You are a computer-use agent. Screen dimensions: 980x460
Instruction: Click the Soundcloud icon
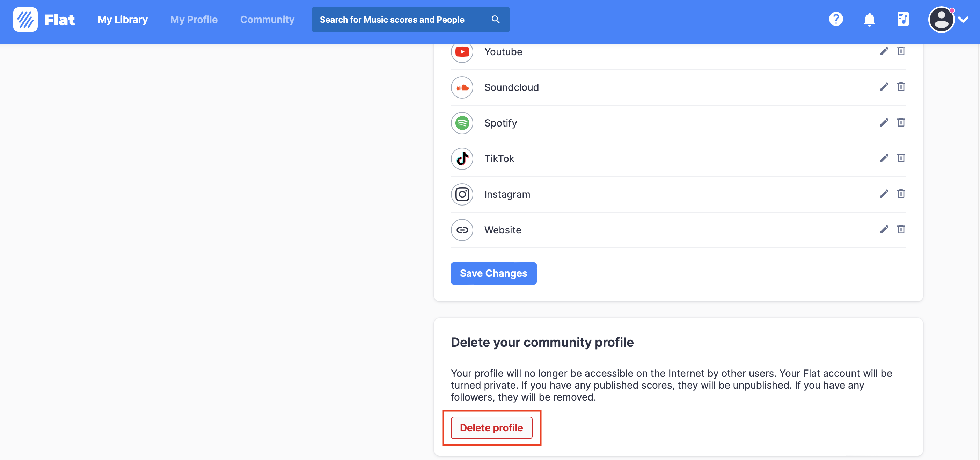462,87
